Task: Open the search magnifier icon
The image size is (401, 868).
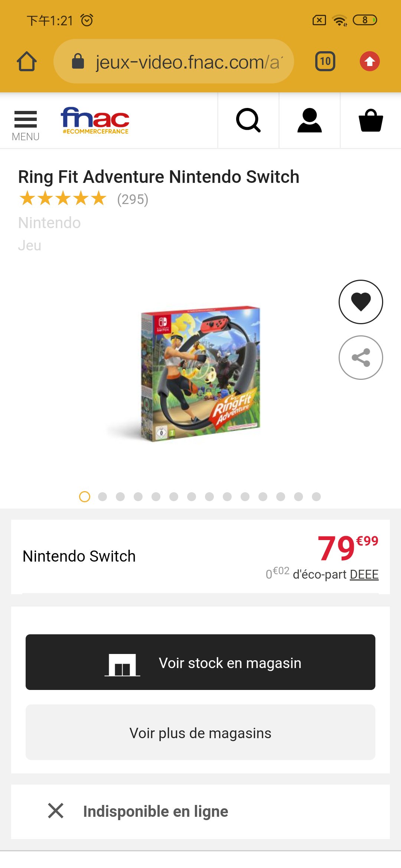Action: point(248,120)
